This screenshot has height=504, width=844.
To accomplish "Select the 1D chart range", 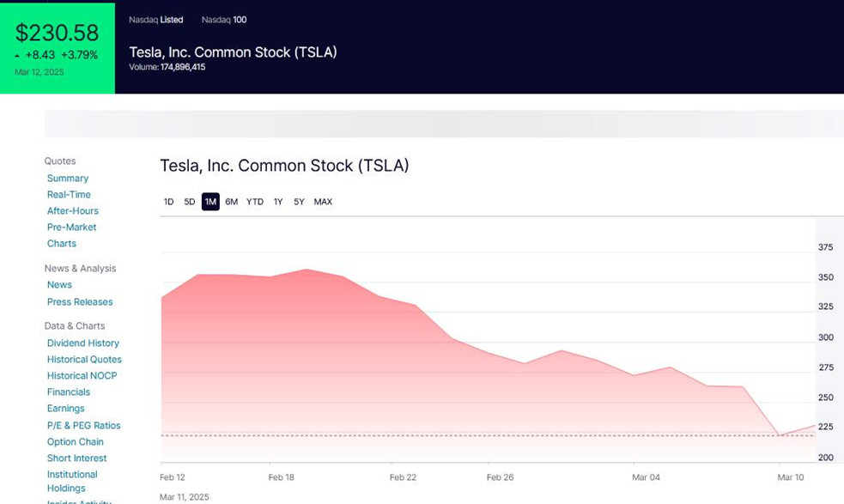I will [x=168, y=202].
